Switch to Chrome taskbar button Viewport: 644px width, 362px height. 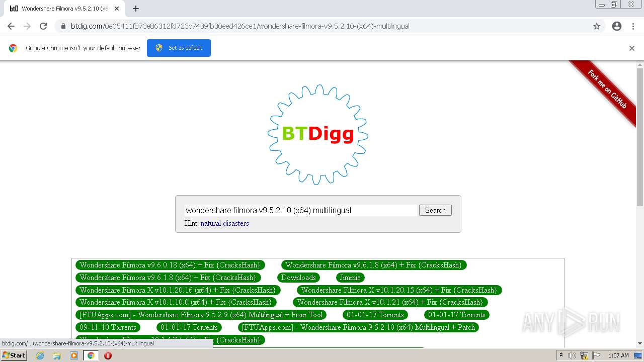click(91, 355)
